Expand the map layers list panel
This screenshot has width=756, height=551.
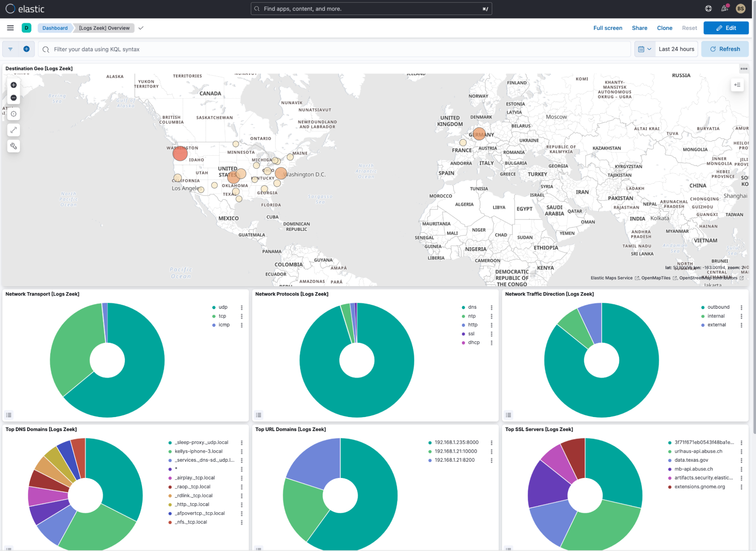point(737,85)
